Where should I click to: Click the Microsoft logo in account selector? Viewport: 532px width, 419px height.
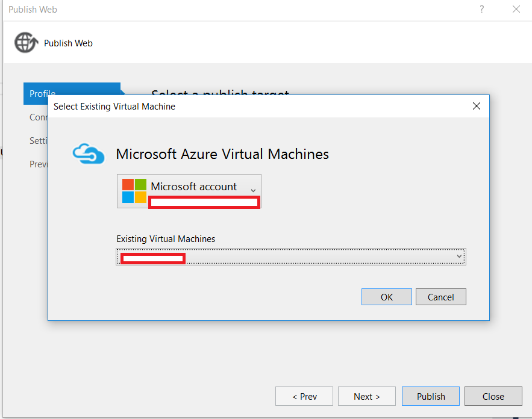(134, 191)
